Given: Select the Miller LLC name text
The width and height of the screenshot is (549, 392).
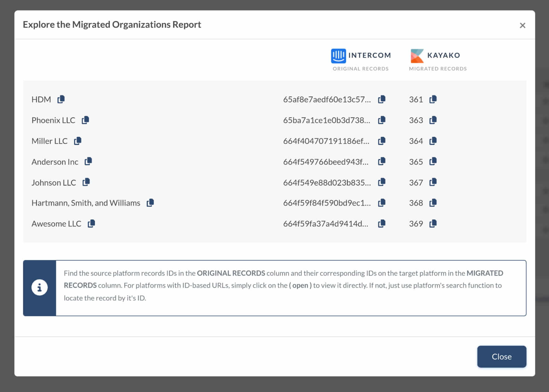Looking at the screenshot, I should pos(49,141).
